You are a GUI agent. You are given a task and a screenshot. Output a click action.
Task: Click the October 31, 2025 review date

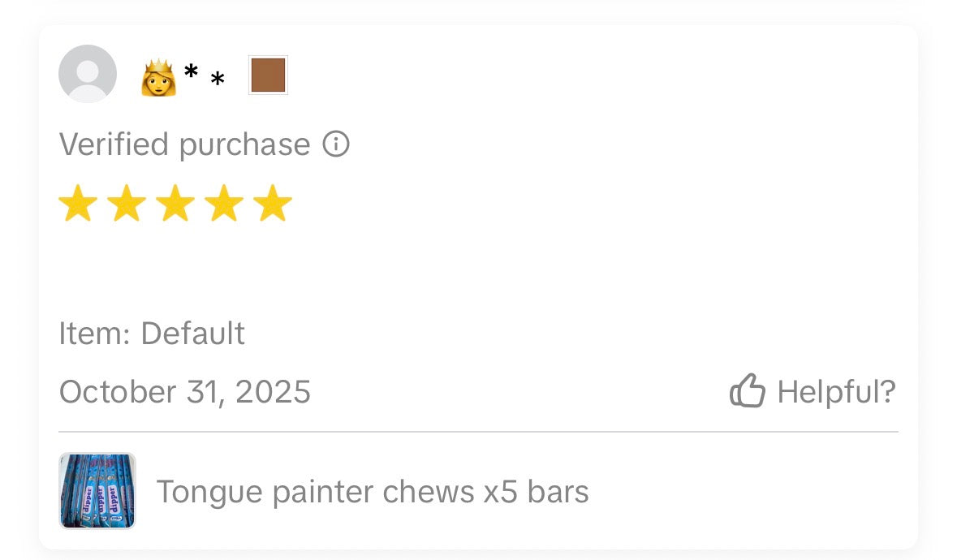[185, 391]
